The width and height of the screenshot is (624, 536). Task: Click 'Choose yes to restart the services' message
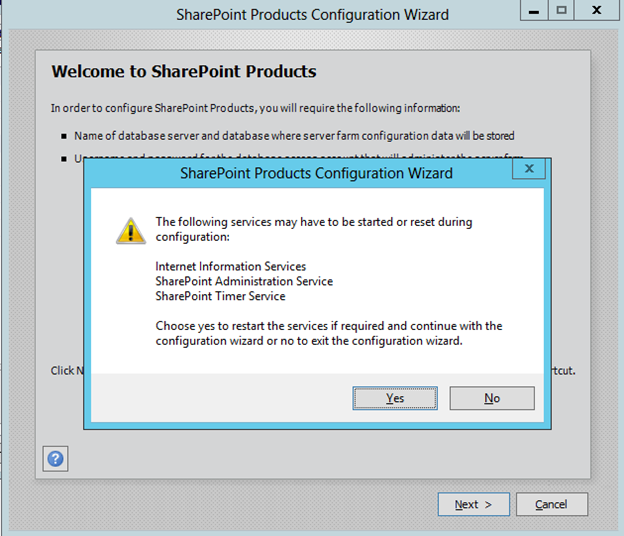tap(329, 333)
